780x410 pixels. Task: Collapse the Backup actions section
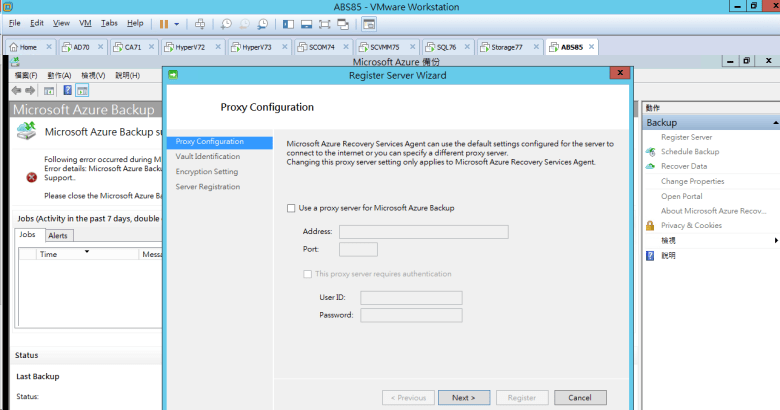pyautogui.click(x=774, y=122)
